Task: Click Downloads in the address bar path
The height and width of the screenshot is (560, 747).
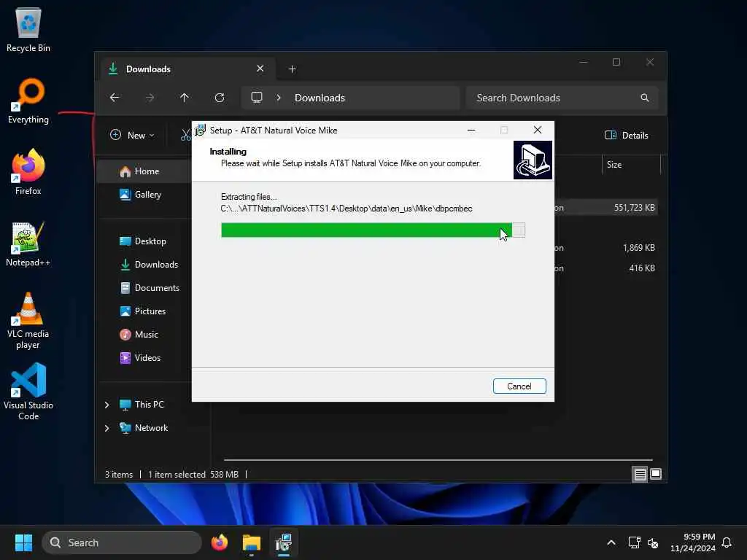Action: tap(320, 98)
